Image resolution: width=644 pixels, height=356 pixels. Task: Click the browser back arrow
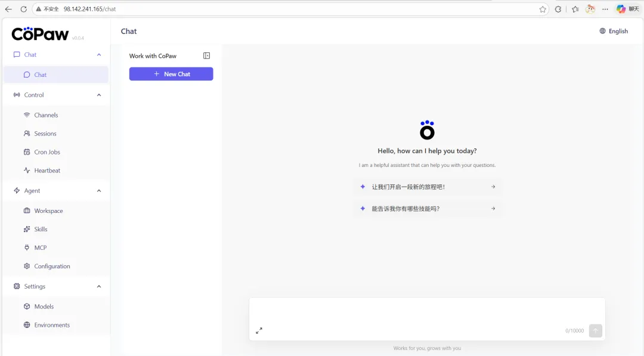[8, 9]
